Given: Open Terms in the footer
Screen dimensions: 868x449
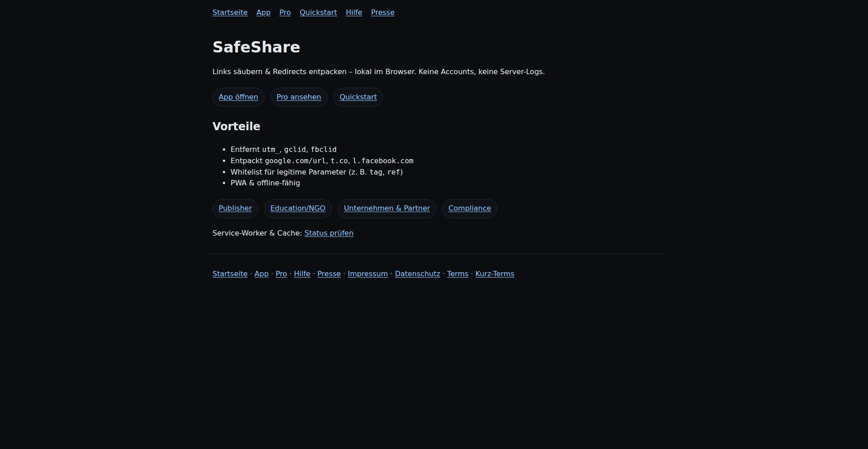Looking at the screenshot, I should click(458, 274).
